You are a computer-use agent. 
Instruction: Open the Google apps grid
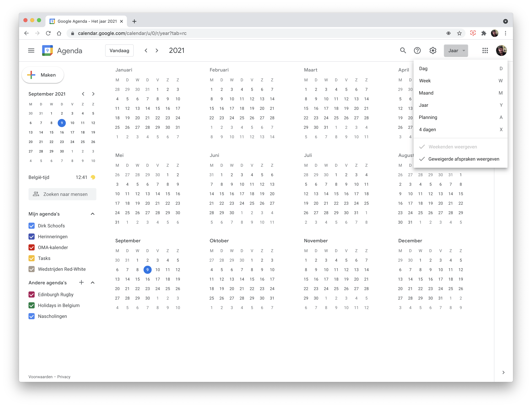[x=485, y=50]
